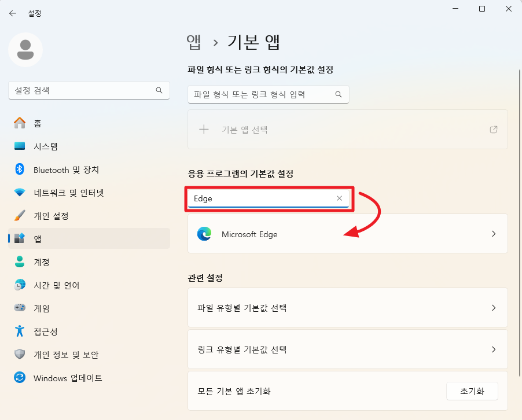Open 파일 유형별 기본값 선택 settings

(x=347, y=308)
